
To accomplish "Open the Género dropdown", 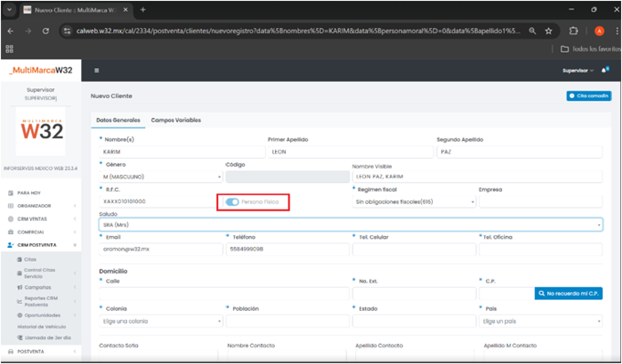I will point(160,177).
